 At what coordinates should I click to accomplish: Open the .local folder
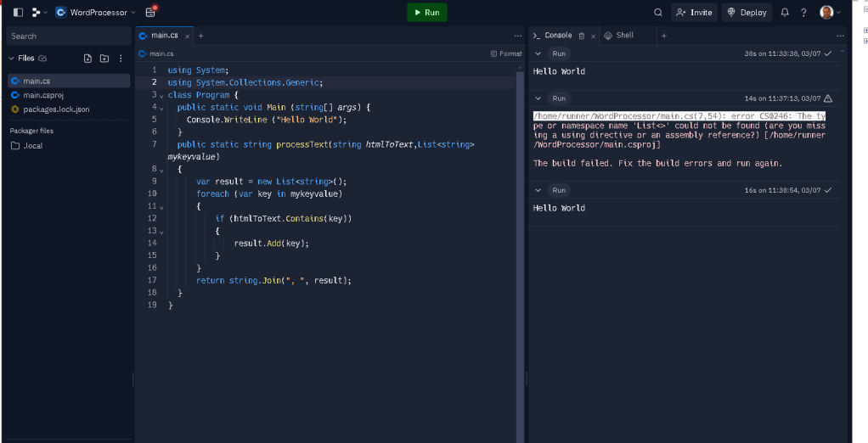(x=69, y=145)
